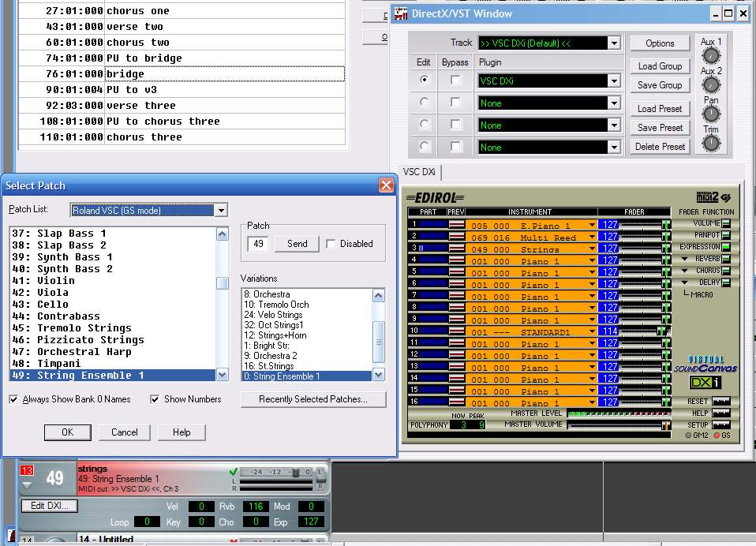Screen dimensions: 756x546
Task: Click the green check on strings track
Action: pos(234,472)
